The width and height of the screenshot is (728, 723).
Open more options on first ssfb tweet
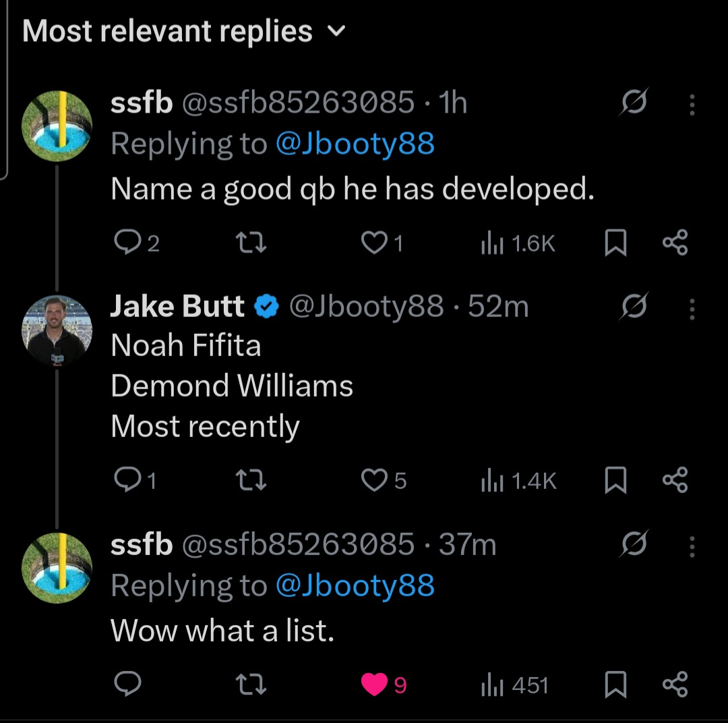click(692, 105)
